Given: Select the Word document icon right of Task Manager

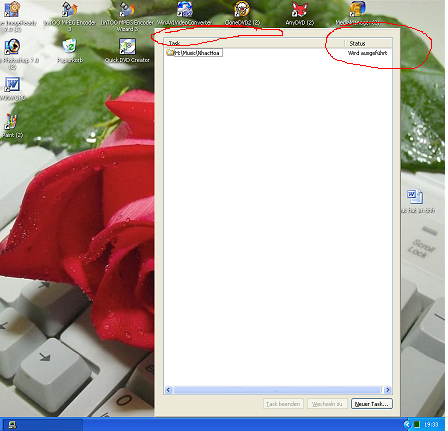Looking at the screenshot, I should 415,197.
